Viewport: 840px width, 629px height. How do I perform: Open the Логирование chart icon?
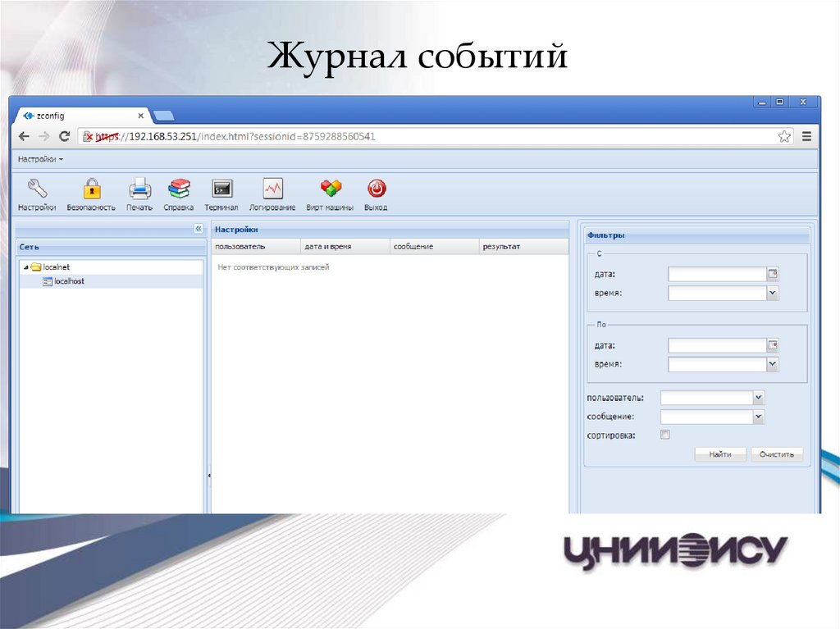[272, 189]
